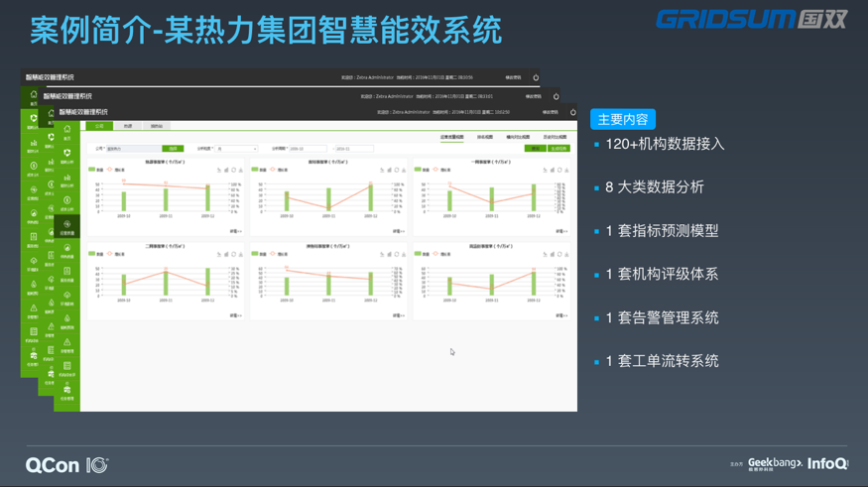Viewport: 868px width, 487px height.
Task: Open 详情>> link on bottom-right chart
Action: pyautogui.click(x=561, y=315)
